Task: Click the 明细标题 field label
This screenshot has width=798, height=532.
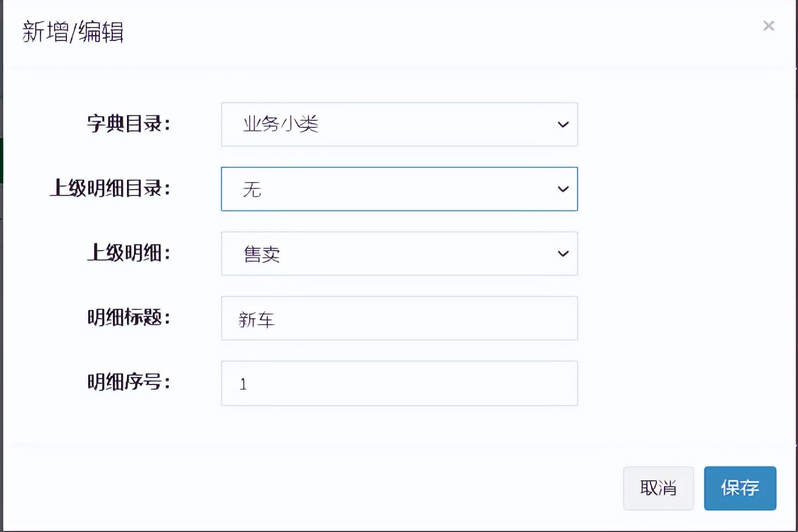Action: [128, 318]
